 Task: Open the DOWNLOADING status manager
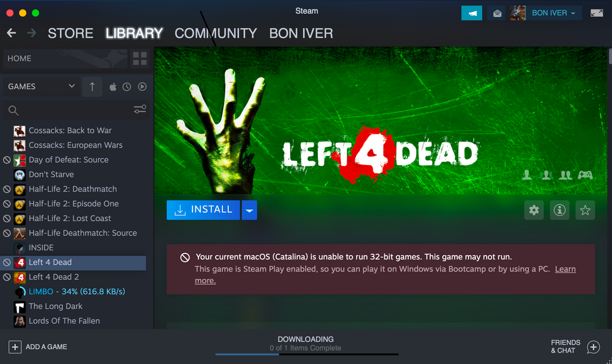pos(305,339)
